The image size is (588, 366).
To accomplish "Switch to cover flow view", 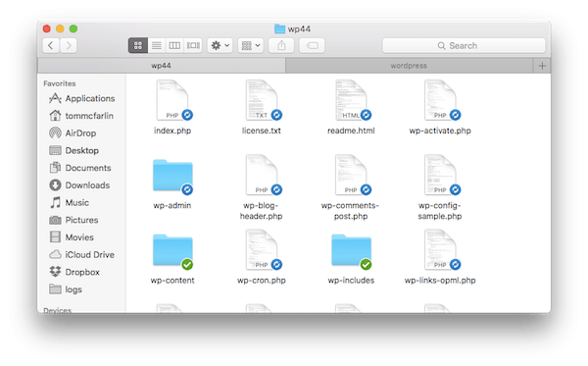I will click(x=193, y=45).
